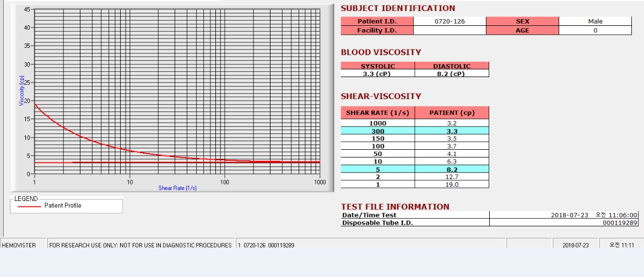Select the shear rate 50 row
Image resolution: width=644 pixels, height=277 pixels.
(x=415, y=154)
